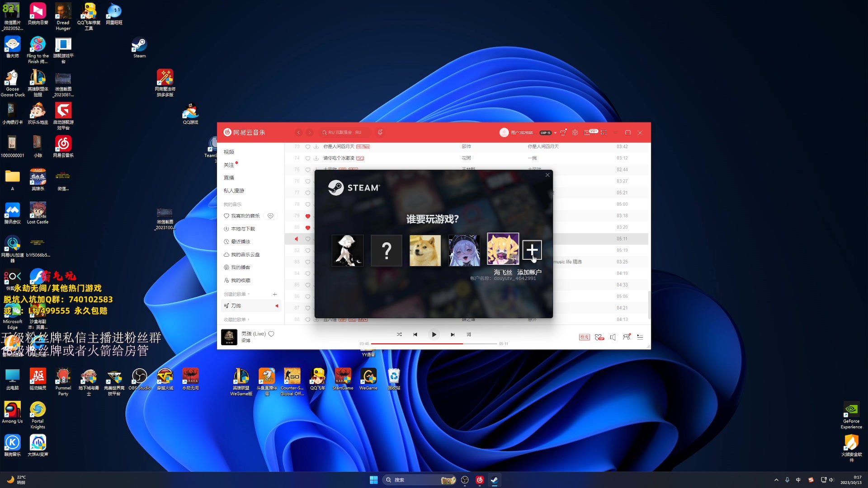Toggle the lyrics 词 button

point(469,334)
